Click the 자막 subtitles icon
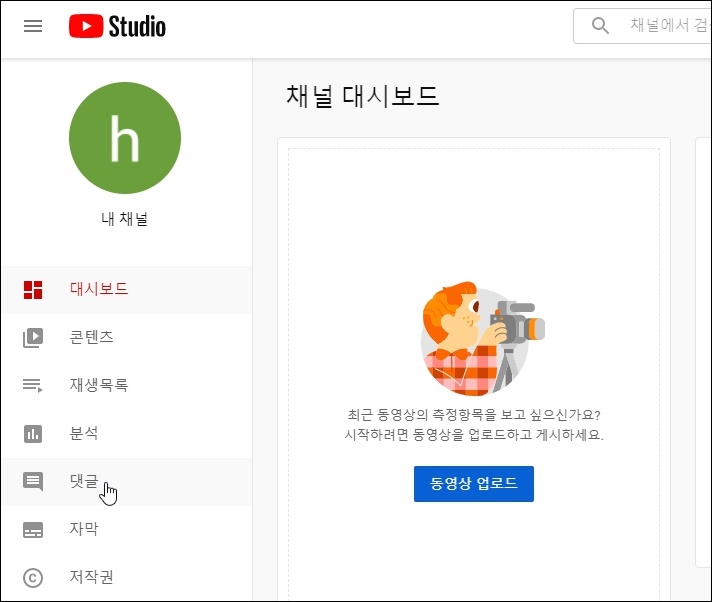 [x=33, y=530]
